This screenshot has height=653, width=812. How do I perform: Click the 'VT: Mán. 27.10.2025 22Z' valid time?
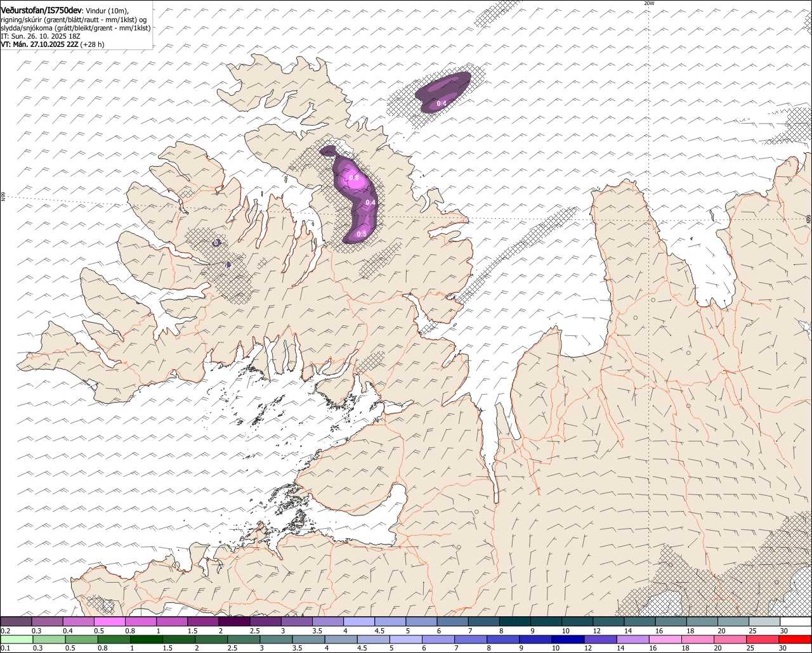pyautogui.click(x=39, y=44)
